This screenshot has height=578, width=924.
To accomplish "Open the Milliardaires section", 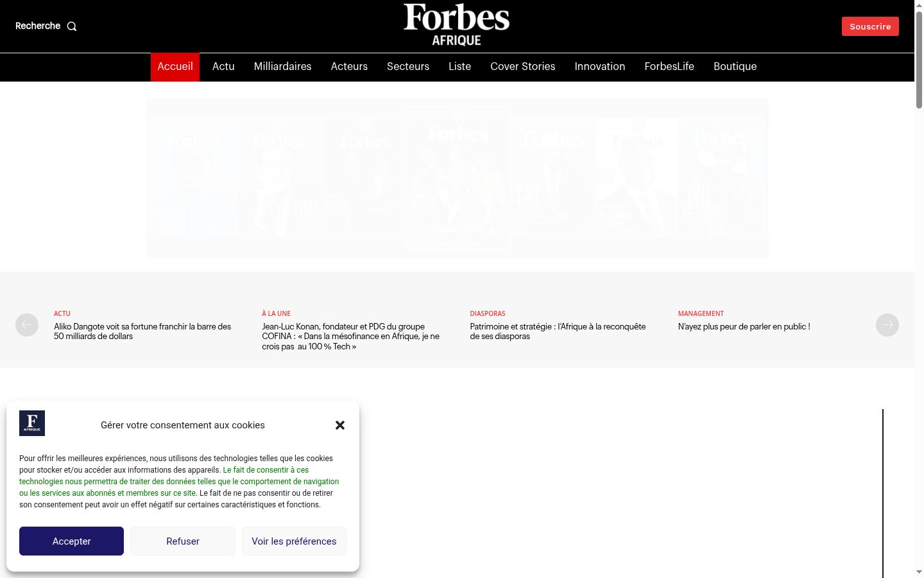I will tap(283, 67).
